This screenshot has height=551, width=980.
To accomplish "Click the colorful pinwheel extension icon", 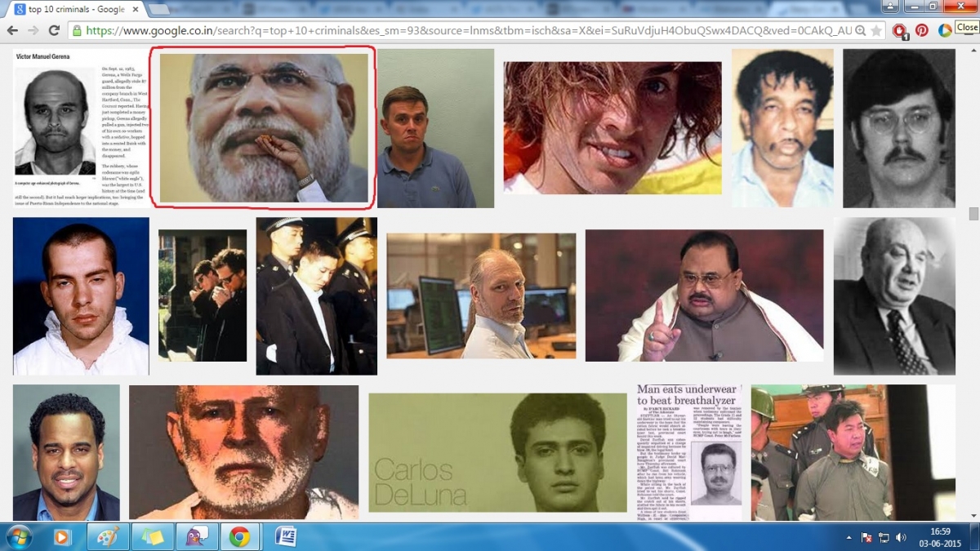I will 945,29.
